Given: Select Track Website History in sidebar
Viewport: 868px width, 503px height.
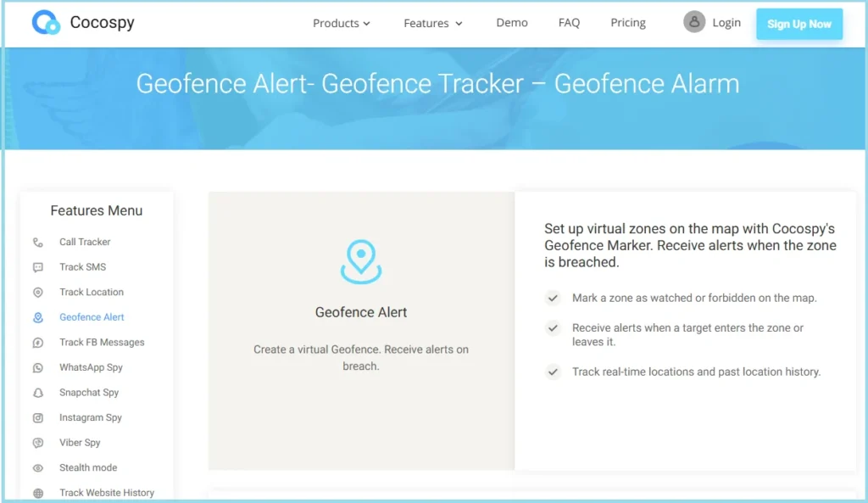Looking at the screenshot, I should click(x=107, y=493).
